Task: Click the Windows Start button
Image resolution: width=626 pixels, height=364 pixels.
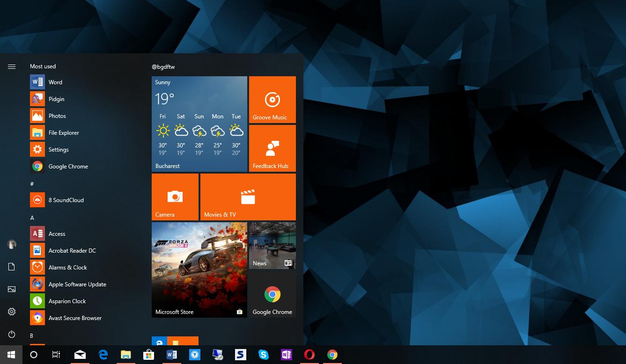Action: tap(11, 355)
